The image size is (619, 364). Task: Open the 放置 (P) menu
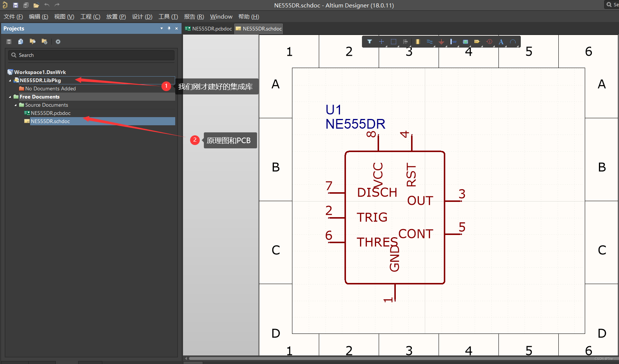(116, 17)
